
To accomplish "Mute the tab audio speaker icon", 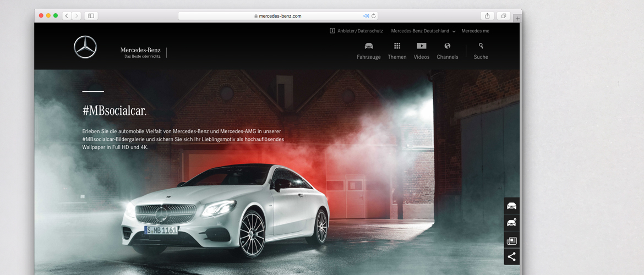I will (367, 15).
